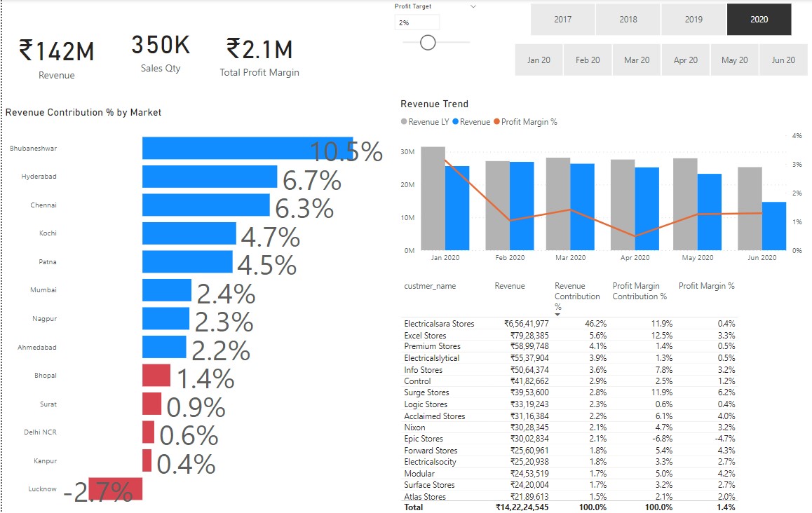The image size is (812, 513).
Task: Select the 2017 year slicer
Action: (x=562, y=20)
